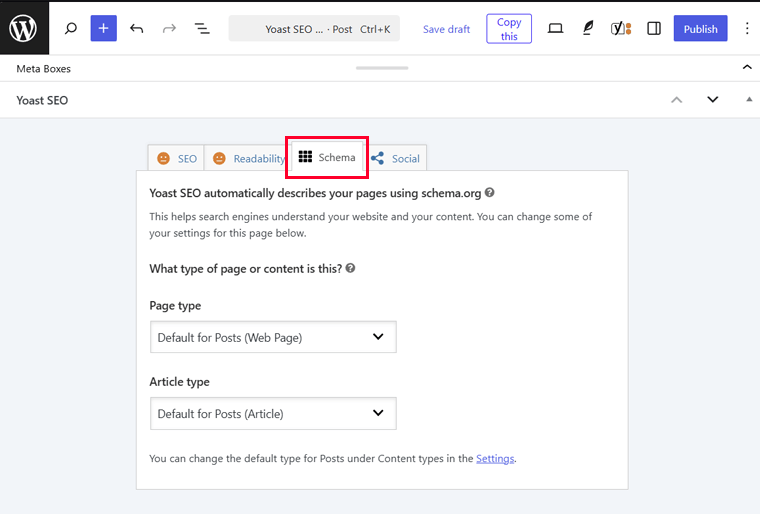Open the document overview list icon

coord(202,29)
